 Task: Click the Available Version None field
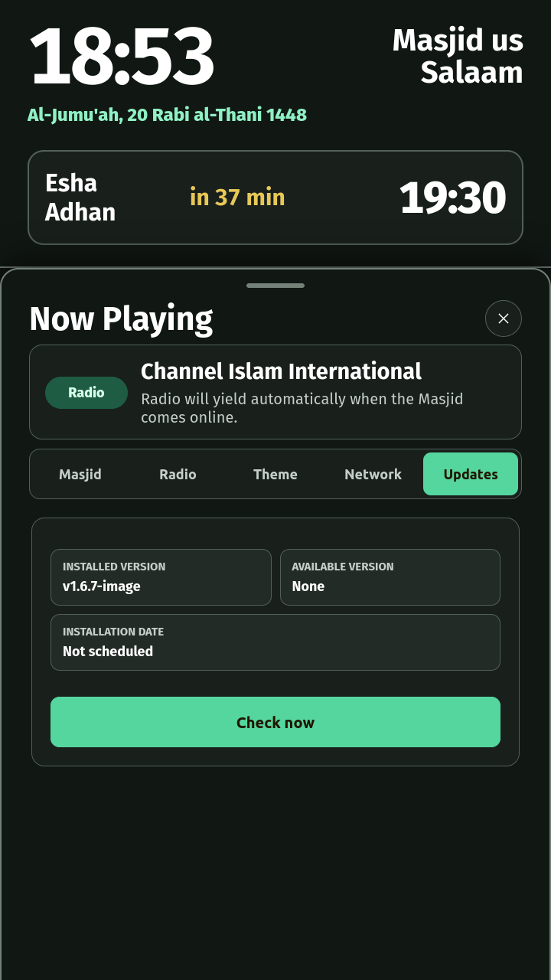[390, 577]
